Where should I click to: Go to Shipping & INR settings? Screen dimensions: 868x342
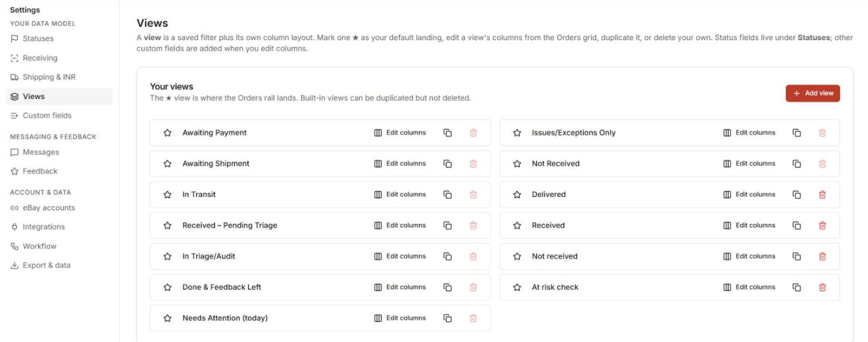[x=58, y=77]
